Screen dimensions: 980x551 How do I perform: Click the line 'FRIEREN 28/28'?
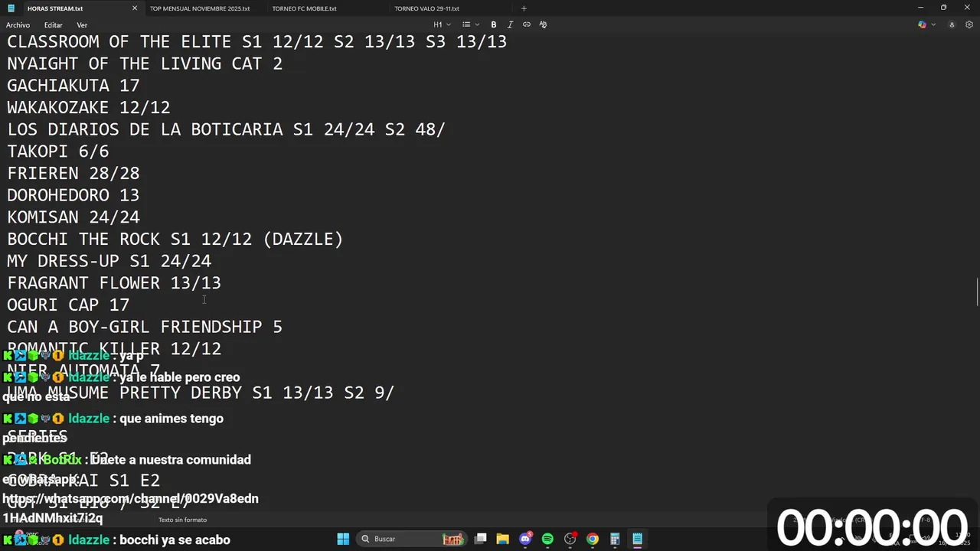tap(73, 173)
